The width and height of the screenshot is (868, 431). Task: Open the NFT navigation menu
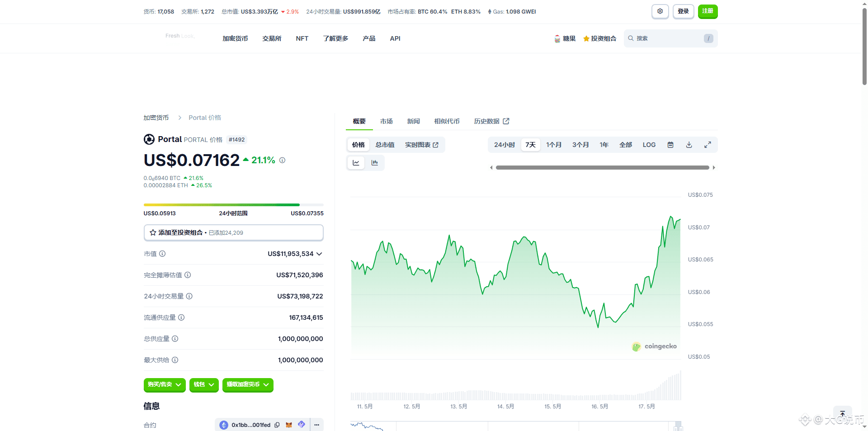tap(302, 38)
